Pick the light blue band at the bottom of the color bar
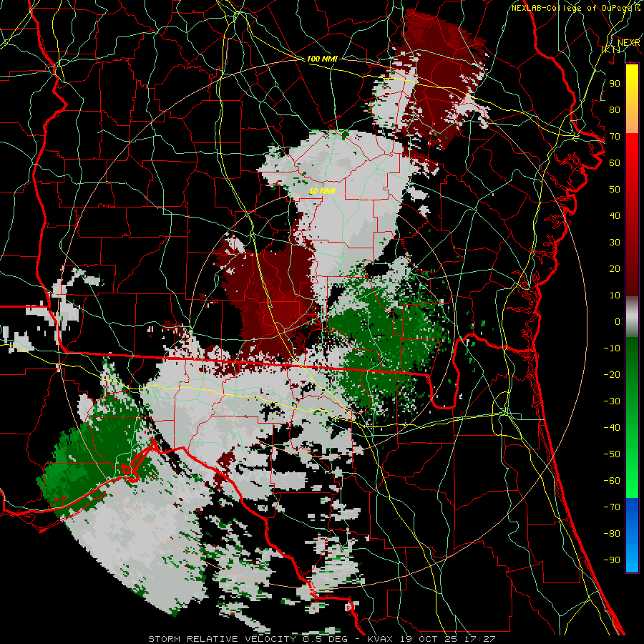The image size is (644, 644). point(632,559)
